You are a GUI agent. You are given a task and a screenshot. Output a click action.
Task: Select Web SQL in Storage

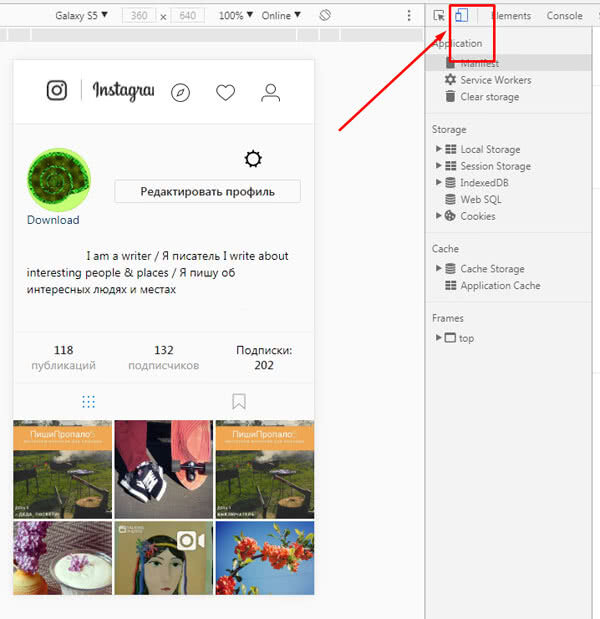click(473, 199)
